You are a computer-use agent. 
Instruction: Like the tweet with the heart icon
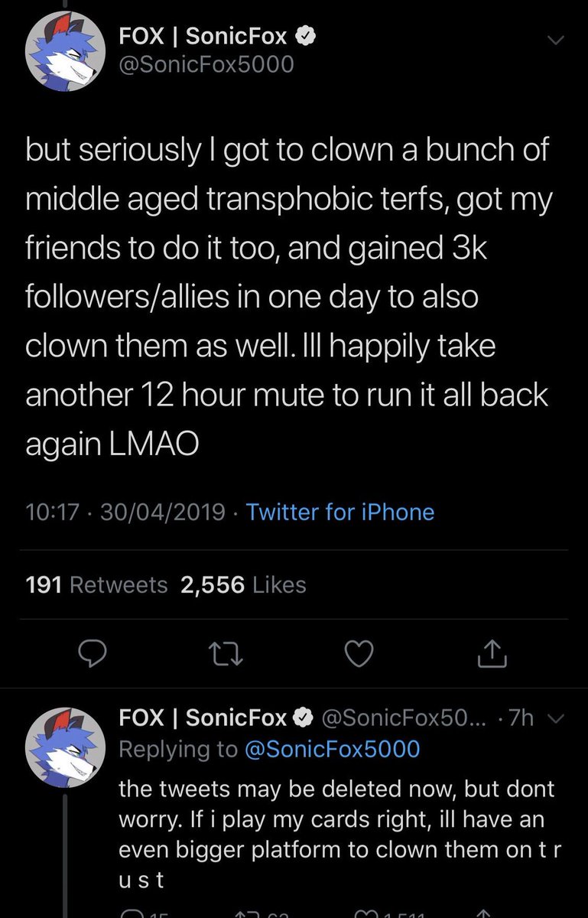[359, 653]
